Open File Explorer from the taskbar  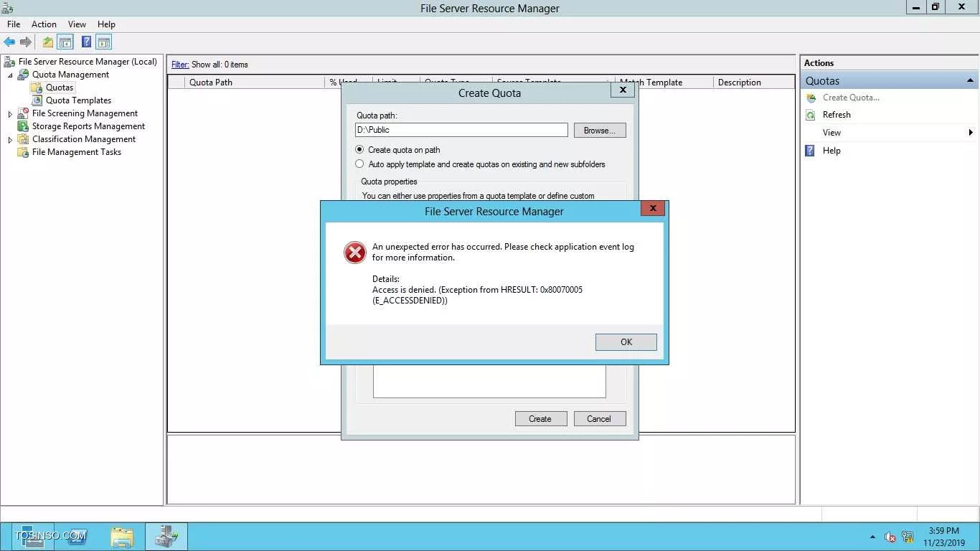click(x=123, y=537)
